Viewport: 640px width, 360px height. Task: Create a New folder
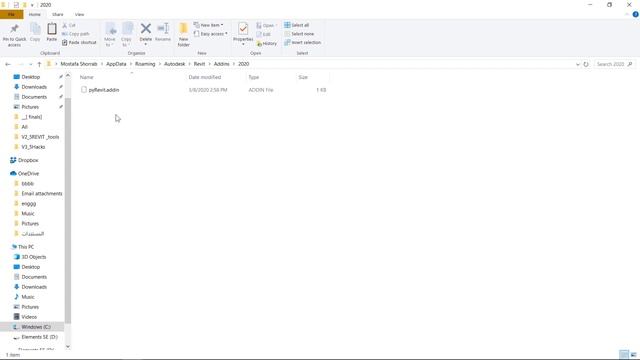(x=183, y=35)
